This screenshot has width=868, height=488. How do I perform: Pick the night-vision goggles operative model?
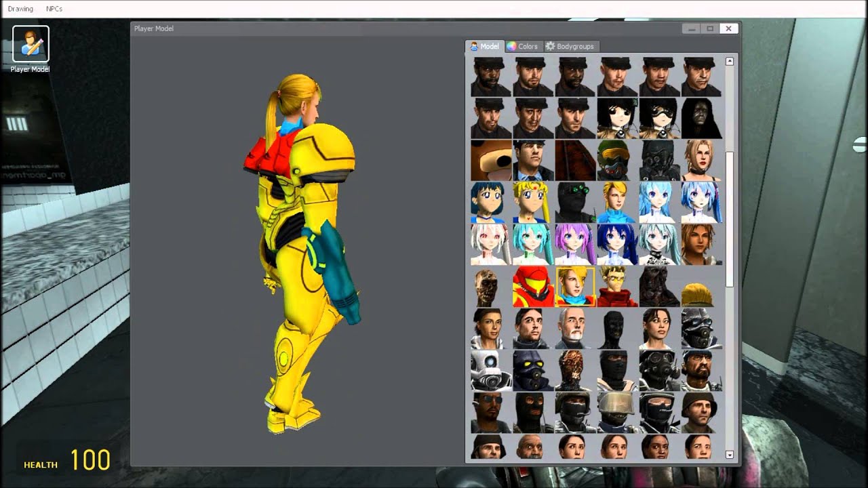575,202
